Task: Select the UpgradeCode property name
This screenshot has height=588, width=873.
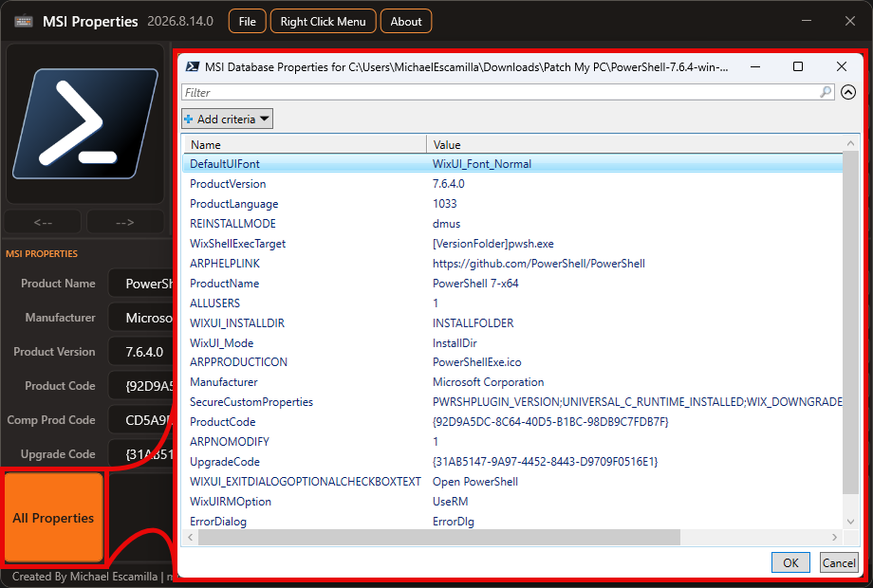Action: click(225, 462)
